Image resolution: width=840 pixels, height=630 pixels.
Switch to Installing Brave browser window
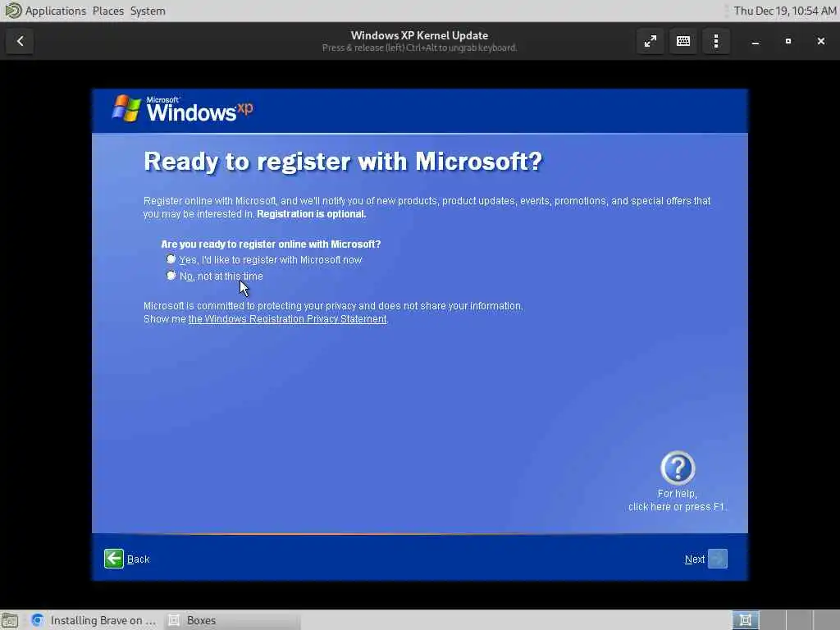[x=94, y=620]
